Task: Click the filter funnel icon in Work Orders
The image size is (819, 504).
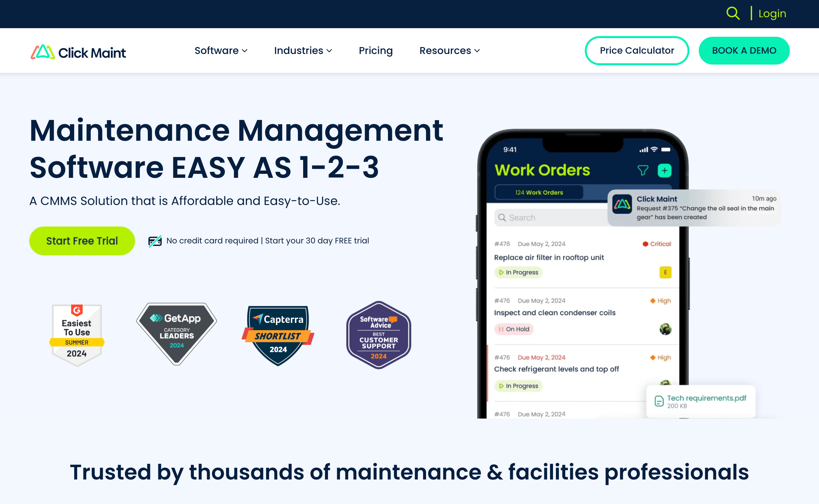Action: pyautogui.click(x=643, y=170)
